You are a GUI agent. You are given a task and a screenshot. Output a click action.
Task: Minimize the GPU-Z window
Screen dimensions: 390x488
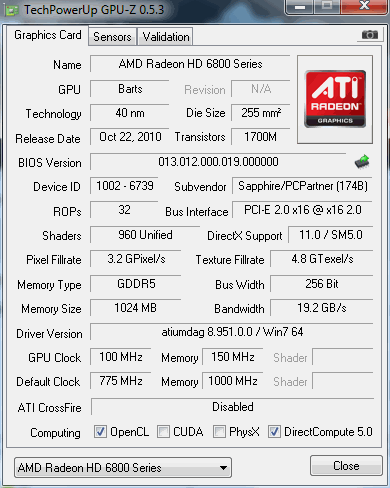click(300, 7)
